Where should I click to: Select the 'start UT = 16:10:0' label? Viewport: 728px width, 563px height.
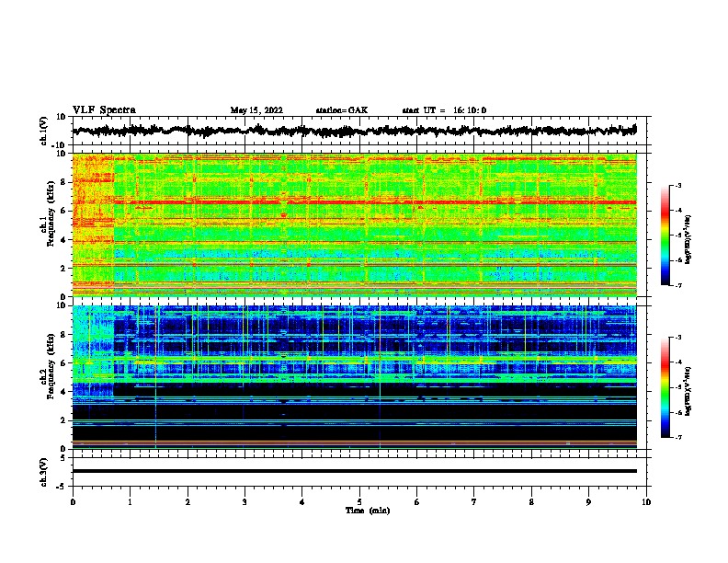pyautogui.click(x=444, y=110)
